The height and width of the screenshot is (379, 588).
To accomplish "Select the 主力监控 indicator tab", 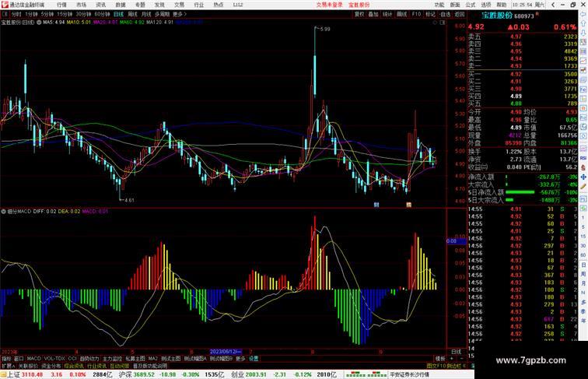I will point(112,359).
